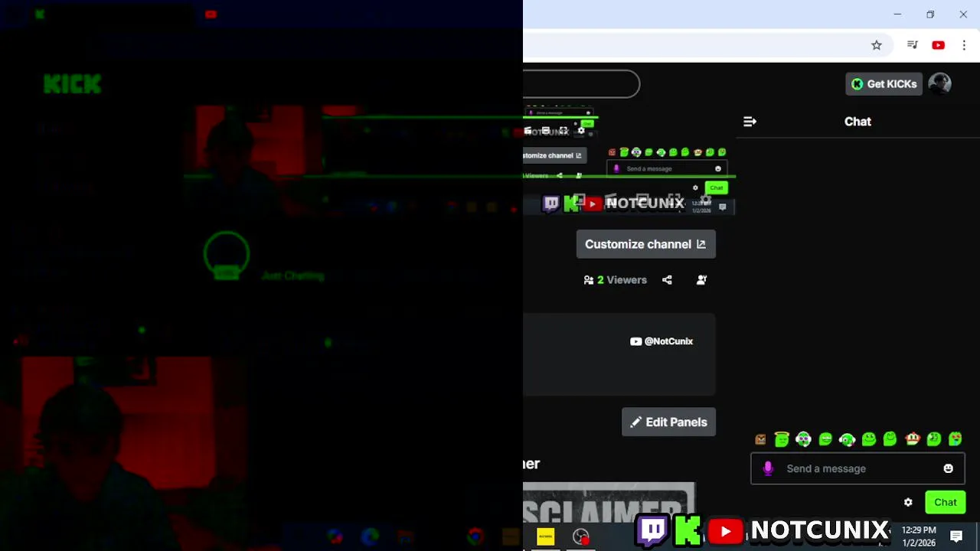Image resolution: width=980 pixels, height=551 pixels.
Task: Focus the Send a message input
Action: point(857,468)
